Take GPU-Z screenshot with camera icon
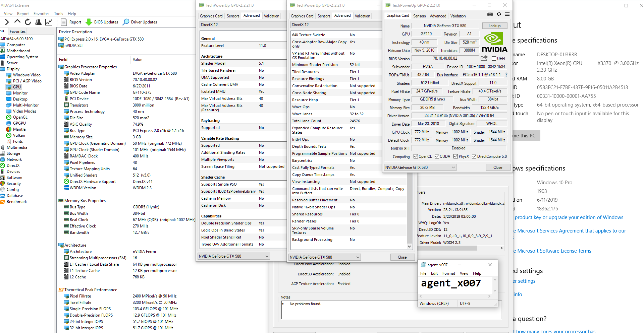Viewport: 644px width, 333px height. (490, 14)
